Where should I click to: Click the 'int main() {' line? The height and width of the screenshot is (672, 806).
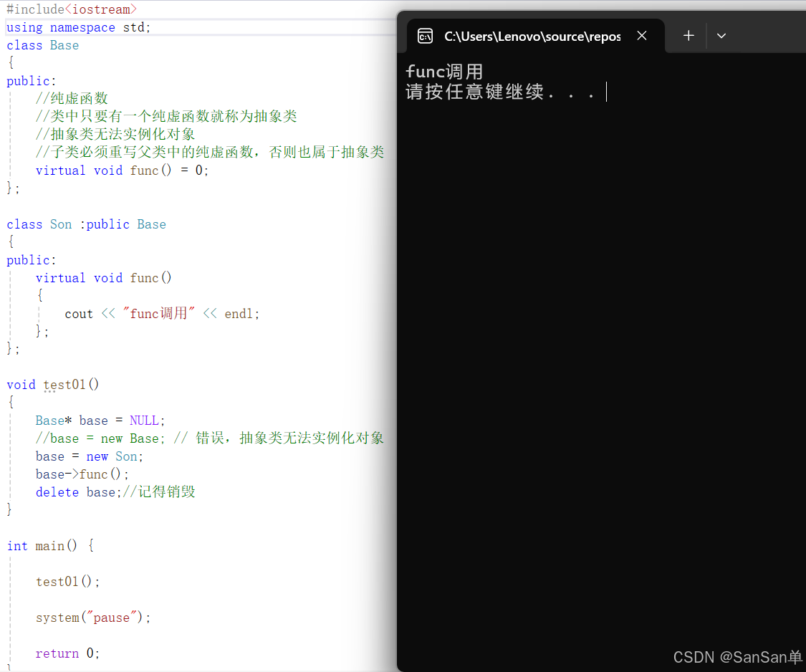point(50,545)
